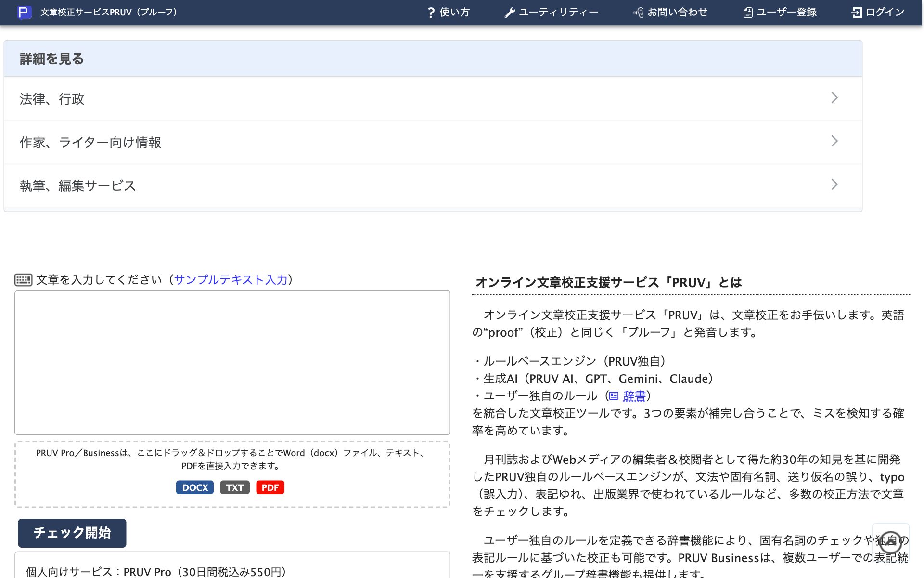This screenshot has width=924, height=578.
Task: Click the contact headset icon
Action: tap(638, 13)
